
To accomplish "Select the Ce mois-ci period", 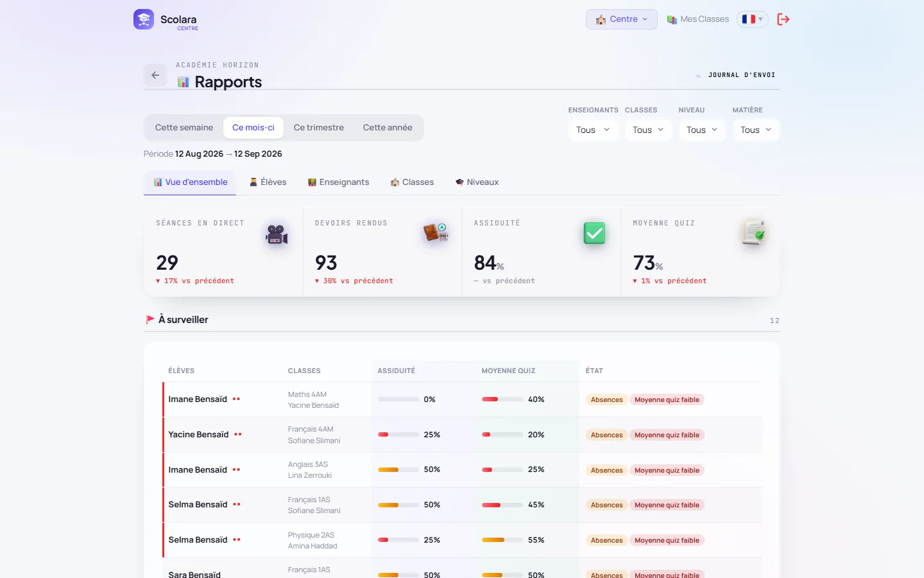I will (253, 128).
